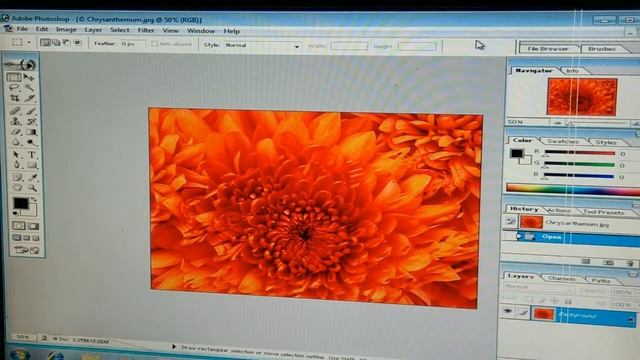Open the File Browser tab
Viewport: 640px width, 360px height.
coord(547,49)
